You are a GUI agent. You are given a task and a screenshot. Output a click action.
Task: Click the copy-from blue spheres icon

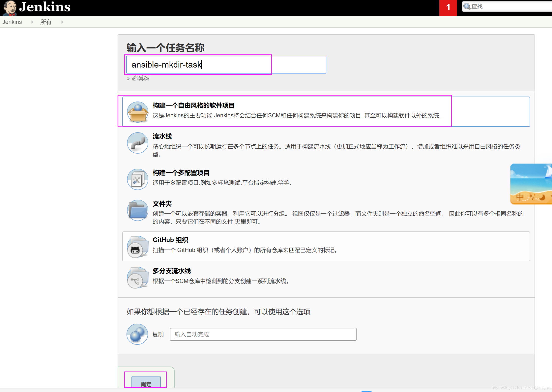pos(137,334)
